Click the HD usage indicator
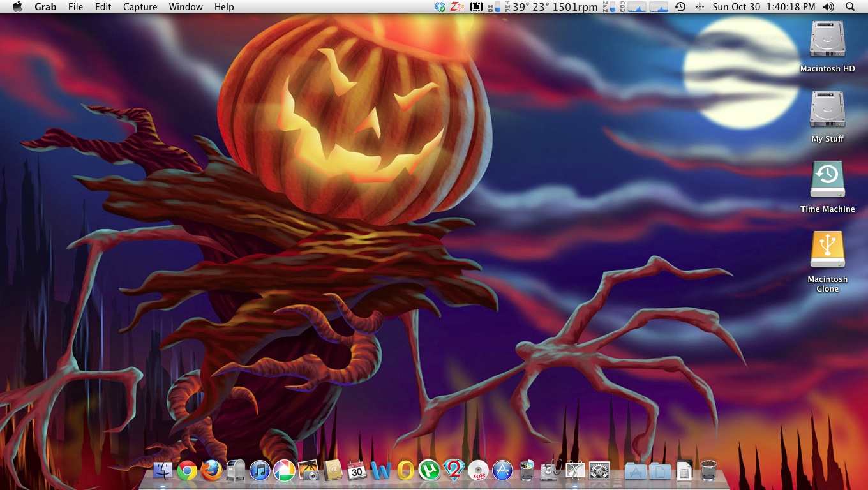Viewport: 868px width, 490px height. point(494,7)
